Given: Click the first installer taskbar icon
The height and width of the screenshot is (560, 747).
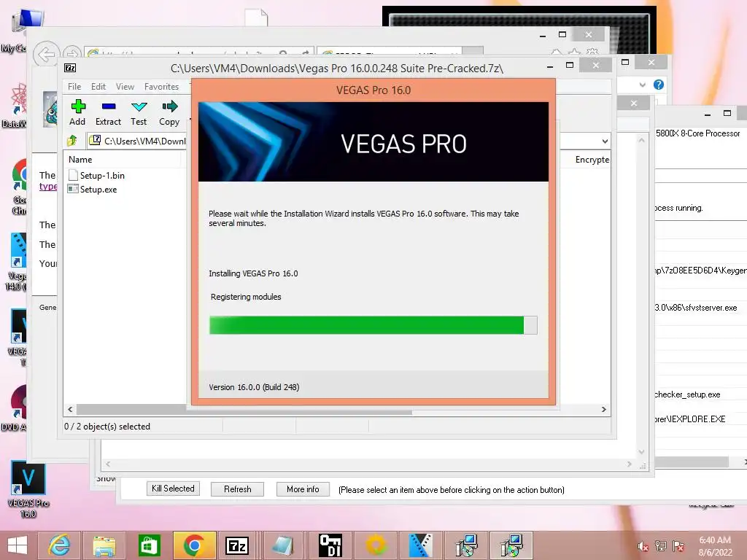Looking at the screenshot, I should click(x=466, y=545).
